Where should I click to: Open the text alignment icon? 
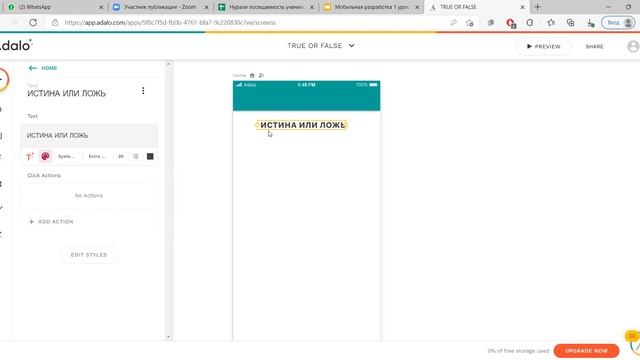coord(136,156)
